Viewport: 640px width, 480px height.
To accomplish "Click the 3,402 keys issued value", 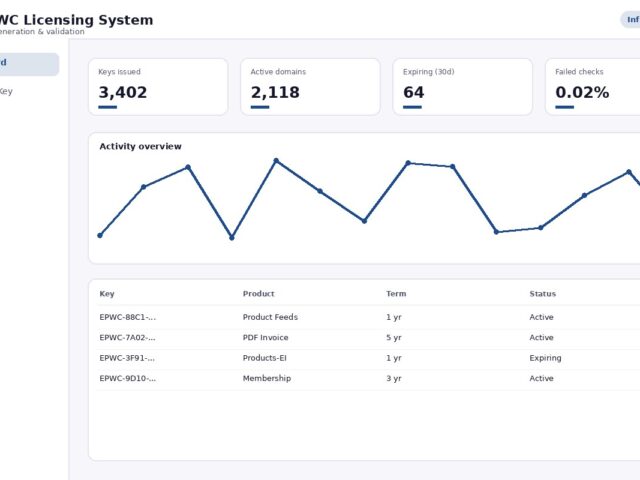I will tap(122, 92).
